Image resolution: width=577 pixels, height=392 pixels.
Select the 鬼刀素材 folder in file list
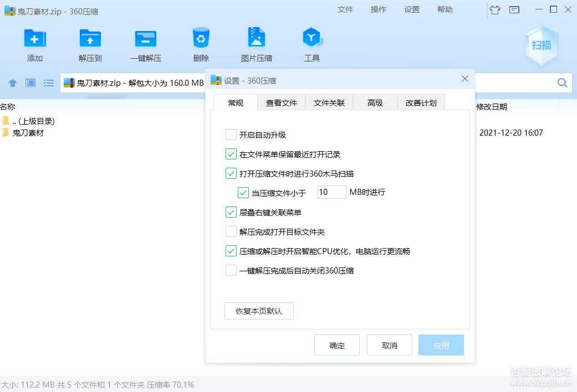(28, 133)
